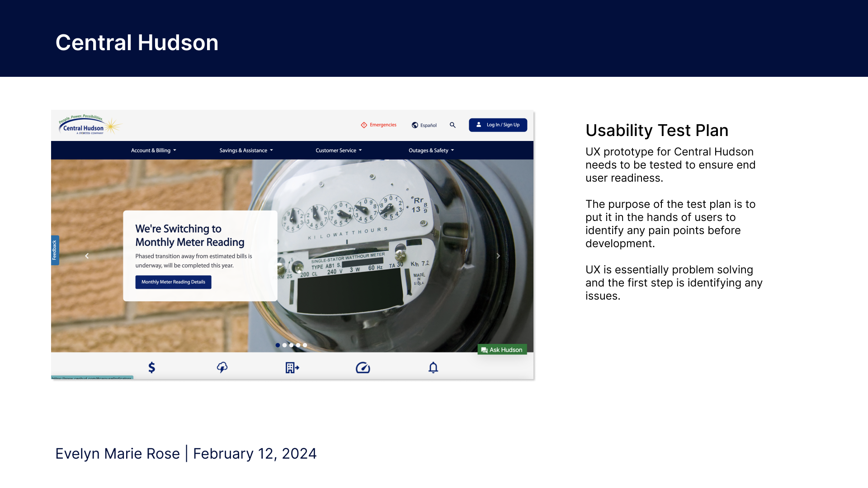The image size is (868, 488).
Task: Open the vertical Feedback tab
Action: point(55,250)
